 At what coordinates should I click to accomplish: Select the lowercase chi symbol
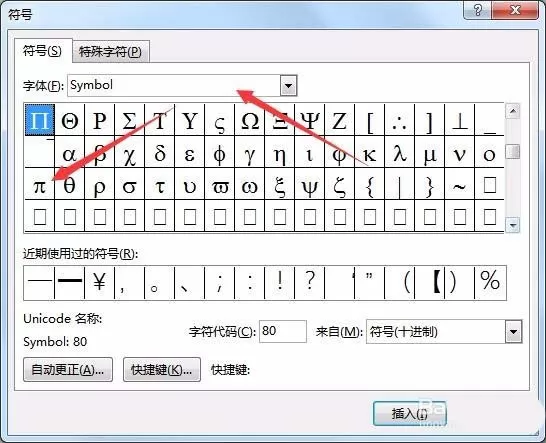[x=130, y=152]
